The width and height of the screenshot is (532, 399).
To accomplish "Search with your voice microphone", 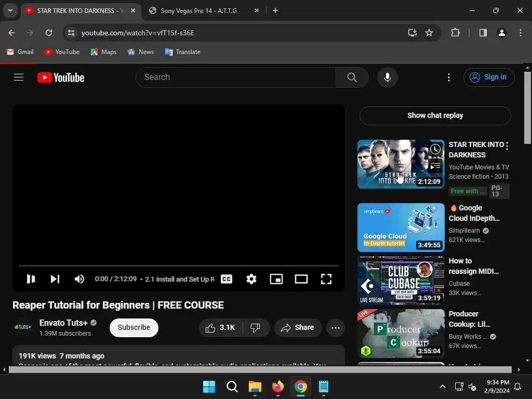I will pos(387,77).
